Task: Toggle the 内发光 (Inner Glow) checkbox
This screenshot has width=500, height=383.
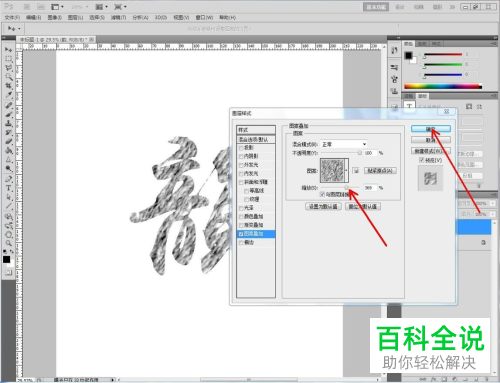Action: (x=241, y=174)
